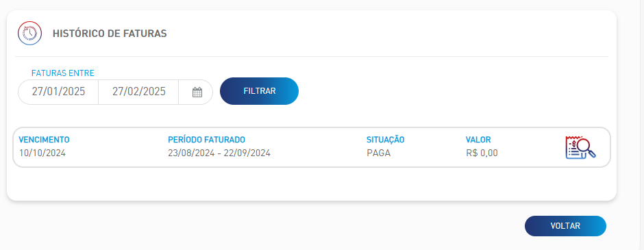This screenshot has height=250, width=644.
Task: Click the history clock icon
Action: (x=29, y=34)
